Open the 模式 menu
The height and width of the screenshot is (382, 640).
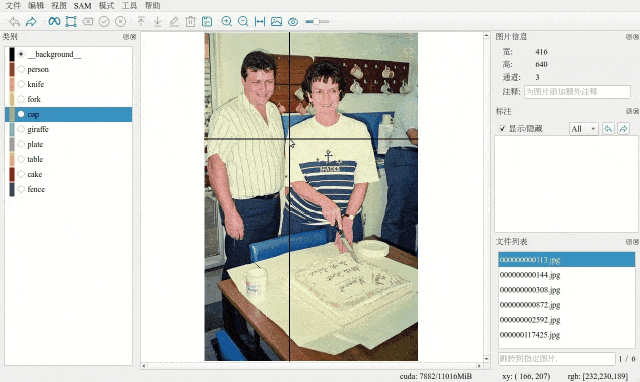click(107, 6)
